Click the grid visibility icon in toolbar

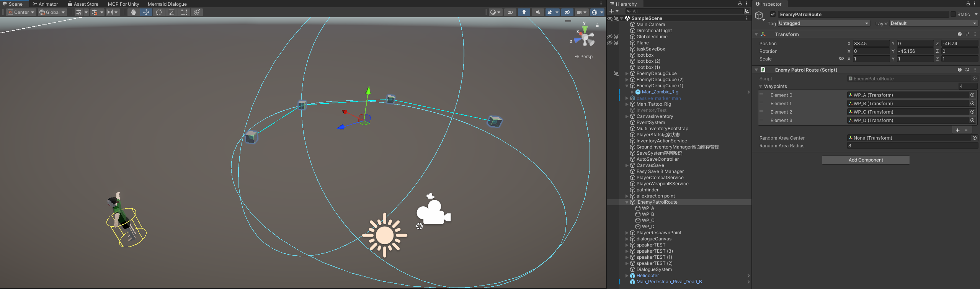tap(78, 12)
